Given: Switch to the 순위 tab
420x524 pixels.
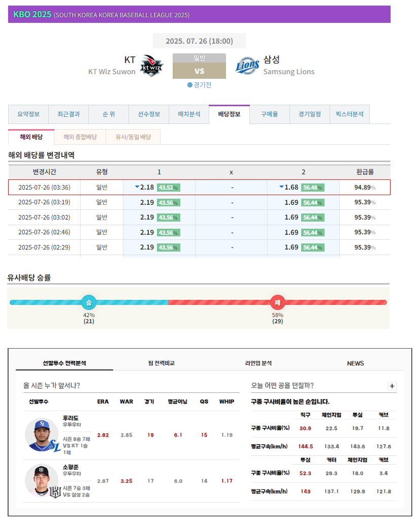Looking at the screenshot, I should [x=109, y=114].
